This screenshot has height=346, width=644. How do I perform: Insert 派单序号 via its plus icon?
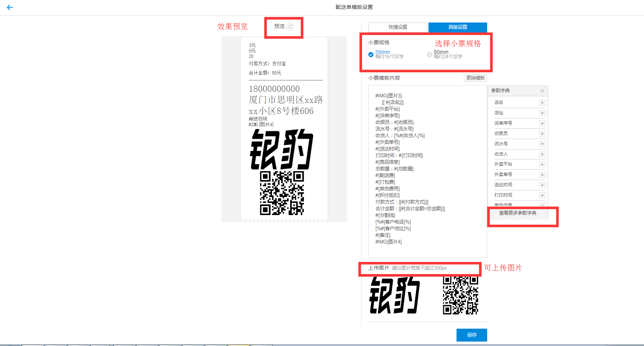pyautogui.click(x=542, y=124)
